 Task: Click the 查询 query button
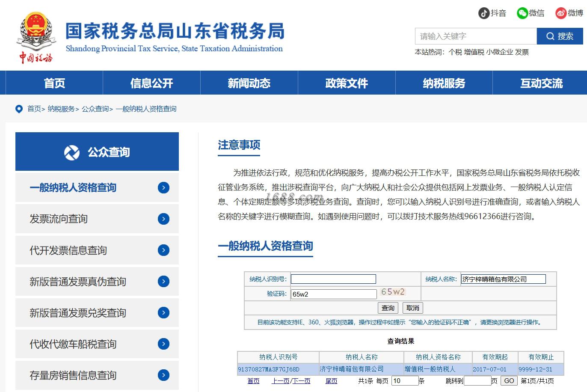coord(388,308)
